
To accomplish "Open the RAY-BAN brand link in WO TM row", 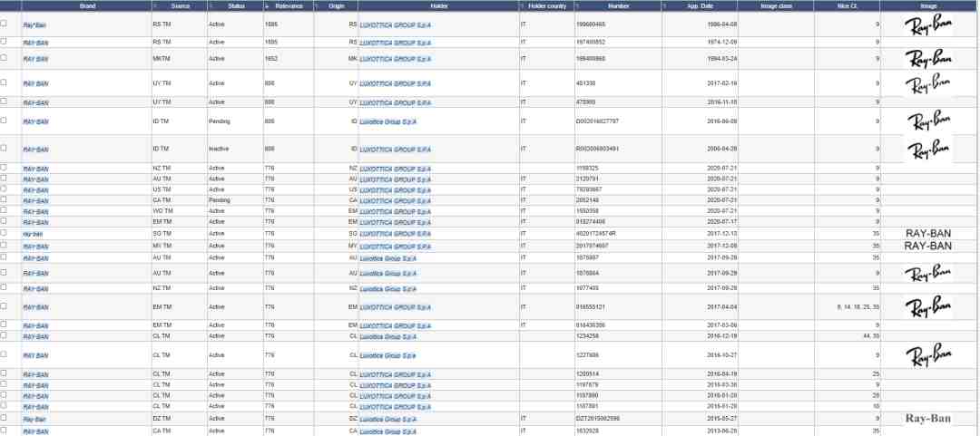I will 35,212.
